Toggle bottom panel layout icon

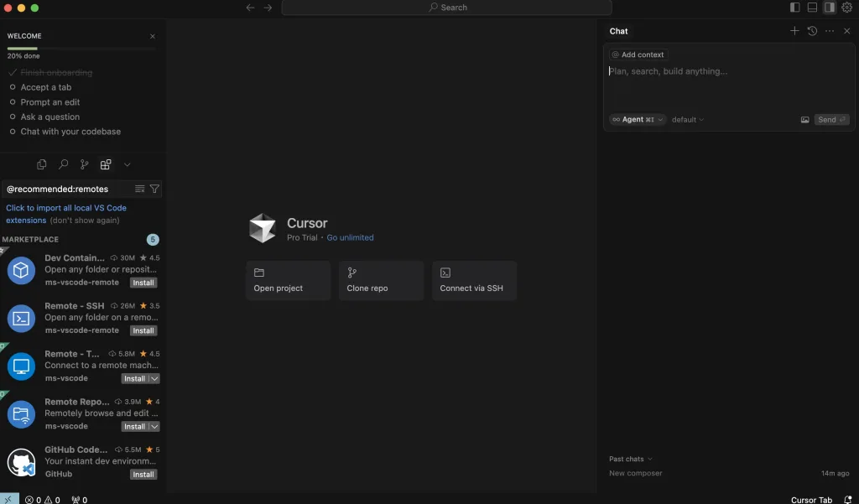point(812,7)
